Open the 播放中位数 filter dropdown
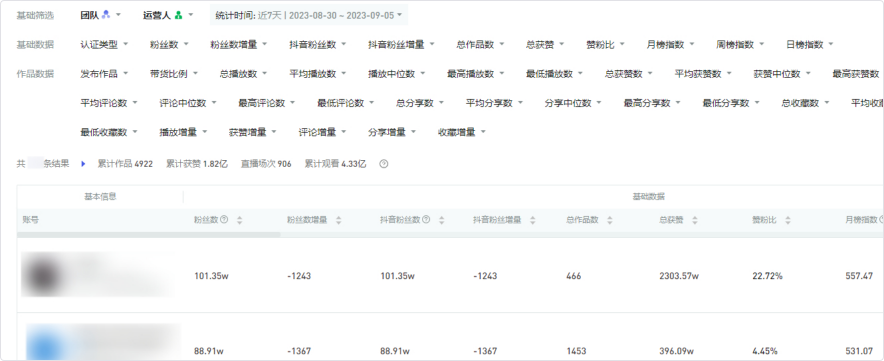Image resolution: width=884 pixels, height=361 pixels. click(396, 74)
